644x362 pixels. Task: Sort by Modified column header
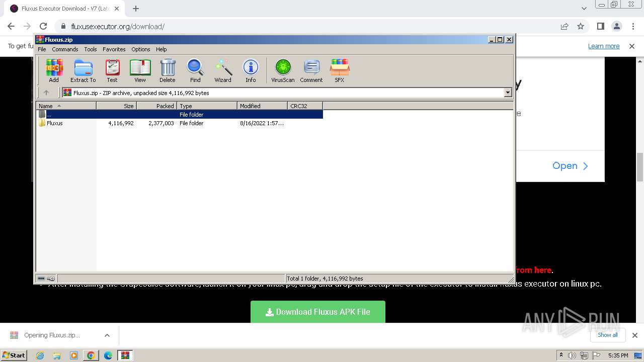(262, 106)
